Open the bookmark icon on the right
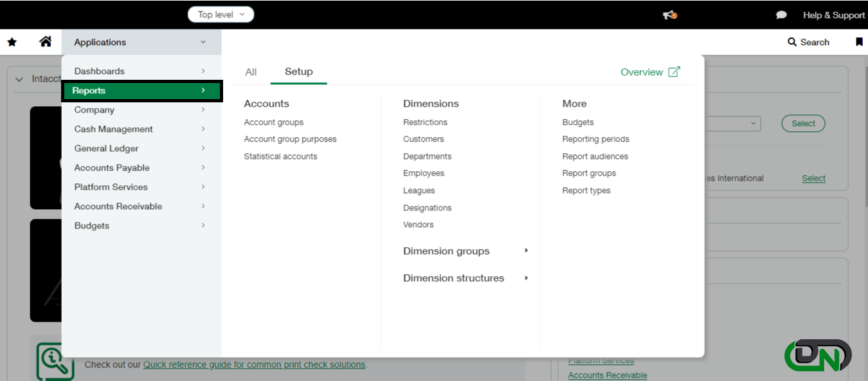The image size is (868, 381). pyautogui.click(x=859, y=41)
